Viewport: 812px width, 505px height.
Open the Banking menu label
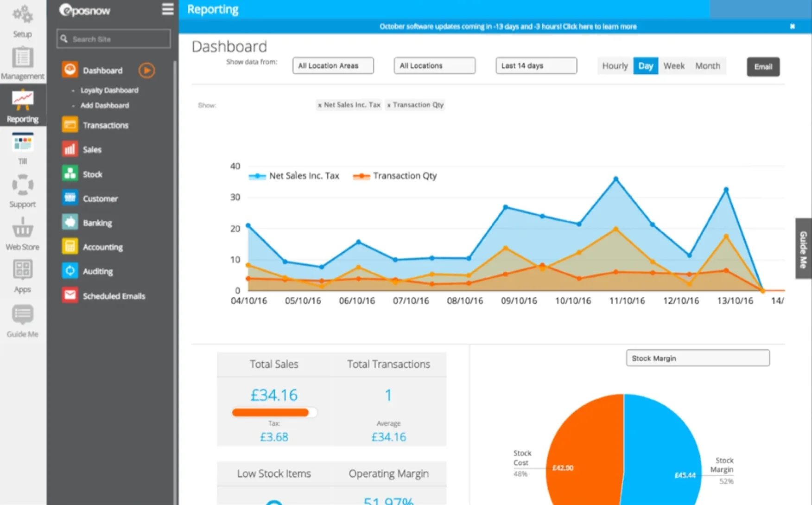click(x=97, y=223)
